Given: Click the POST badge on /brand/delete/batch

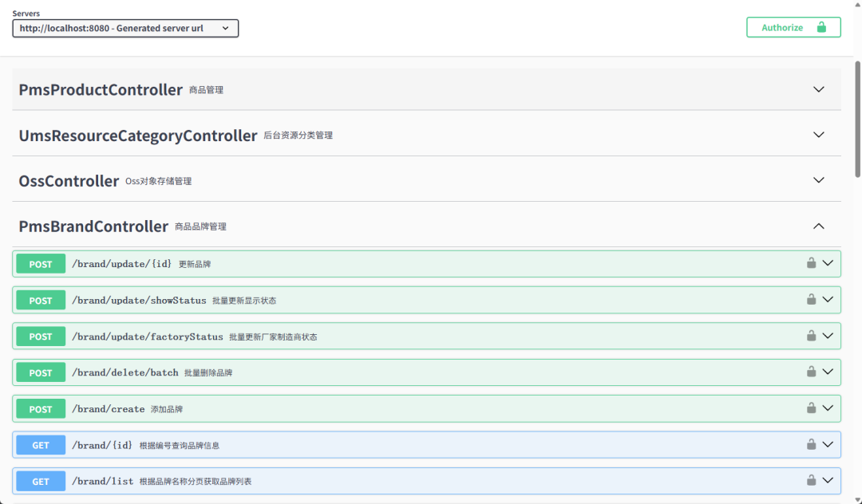Looking at the screenshot, I should [x=40, y=372].
